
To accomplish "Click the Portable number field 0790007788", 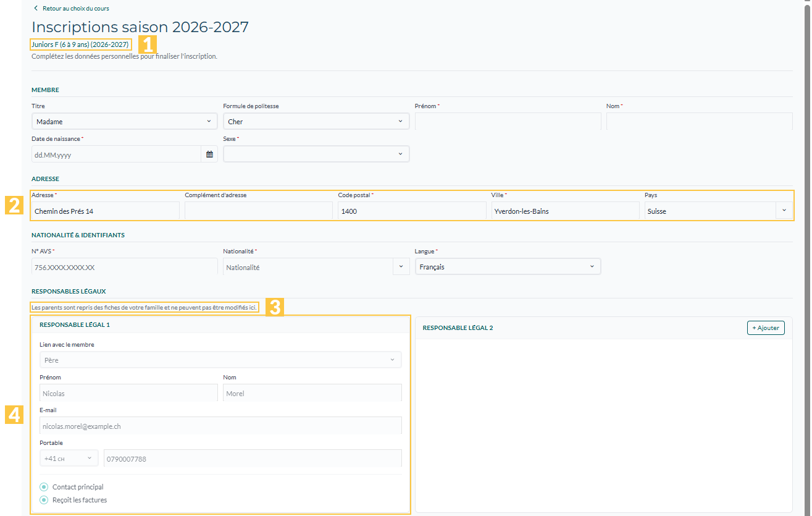I will click(253, 459).
